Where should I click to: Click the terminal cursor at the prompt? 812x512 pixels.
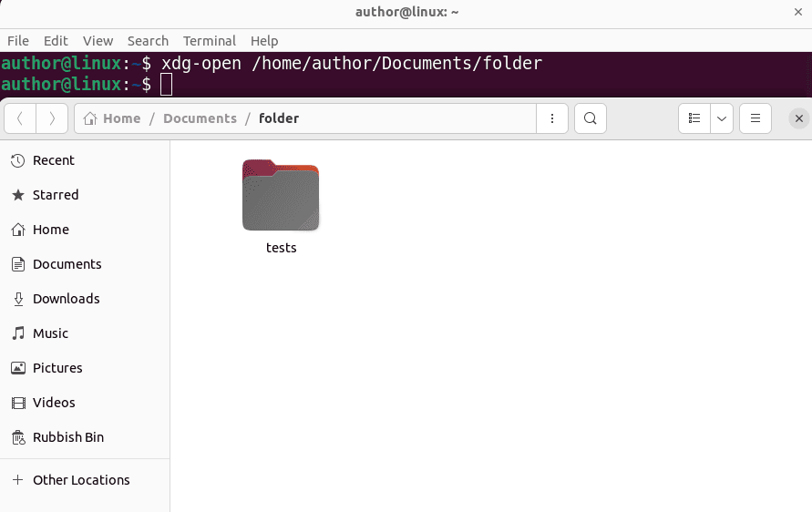click(x=166, y=85)
